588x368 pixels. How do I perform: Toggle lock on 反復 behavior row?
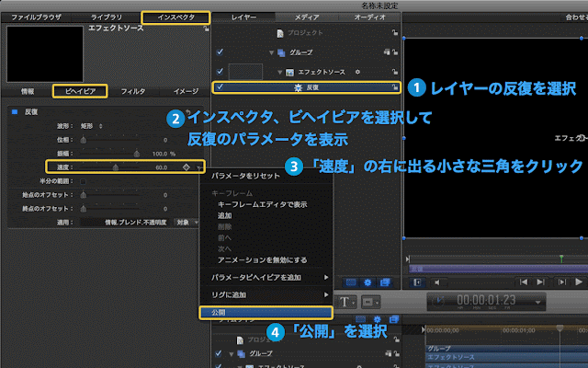point(395,87)
